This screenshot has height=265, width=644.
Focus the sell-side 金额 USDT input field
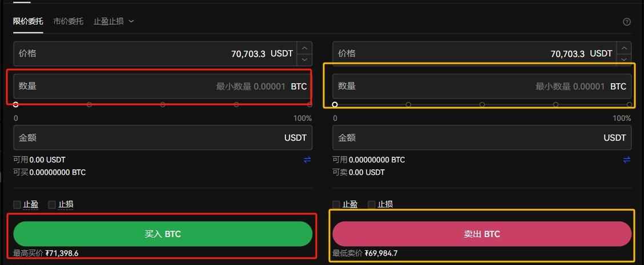482,137
